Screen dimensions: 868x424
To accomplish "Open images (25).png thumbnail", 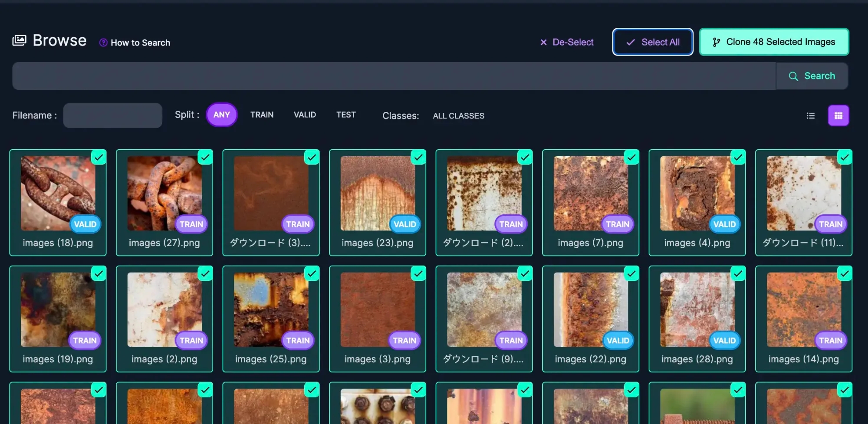I will coord(271,309).
